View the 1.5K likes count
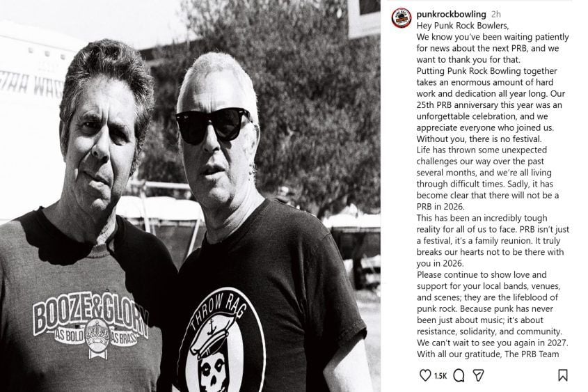This screenshot has height=392, width=588. click(x=440, y=375)
